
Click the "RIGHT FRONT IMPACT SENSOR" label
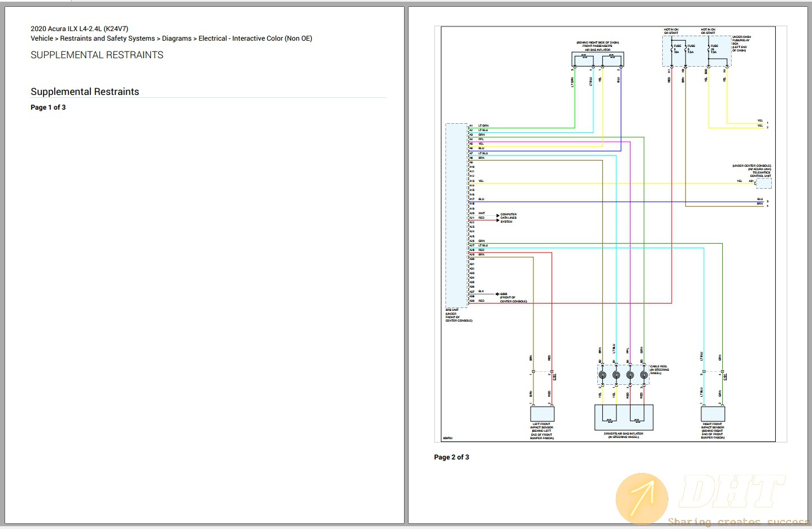(713, 431)
